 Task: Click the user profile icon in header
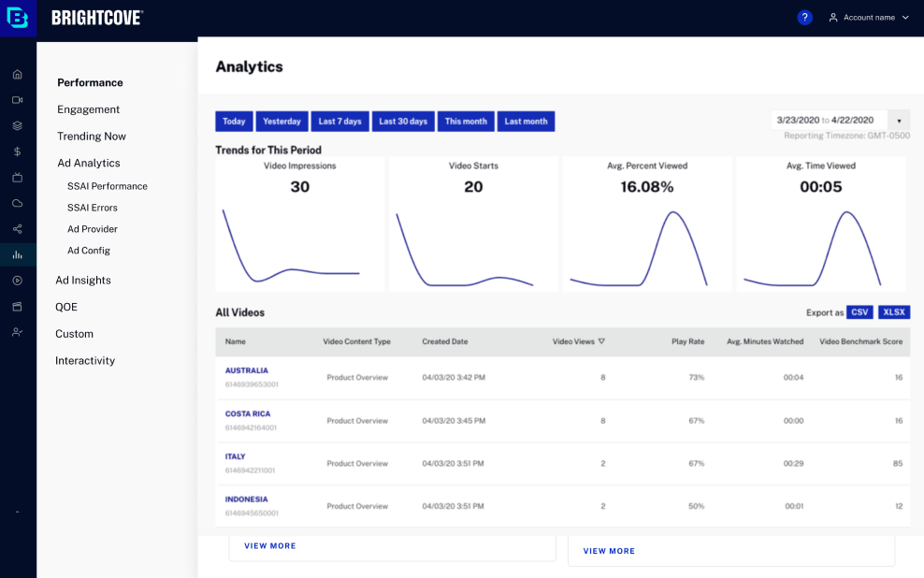832,18
